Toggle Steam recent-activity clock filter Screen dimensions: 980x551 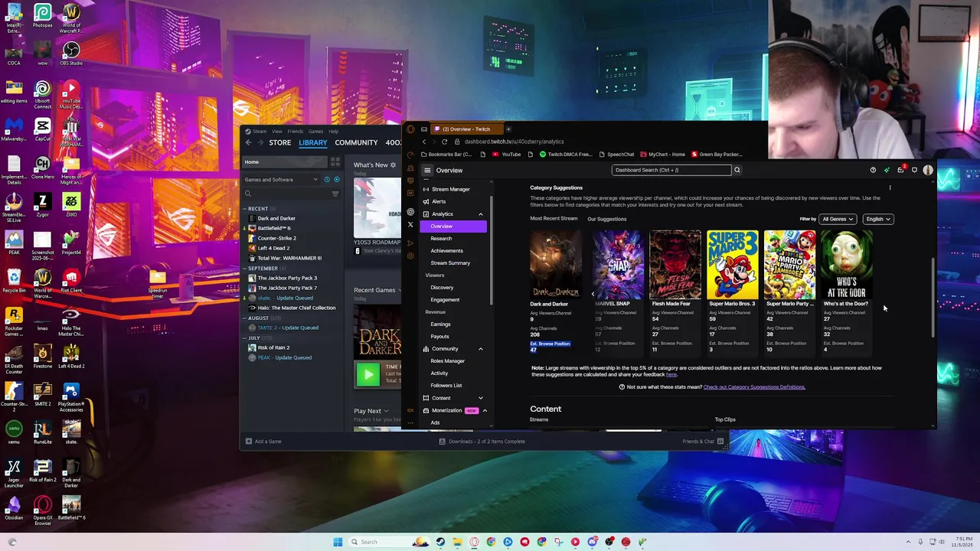327,179
